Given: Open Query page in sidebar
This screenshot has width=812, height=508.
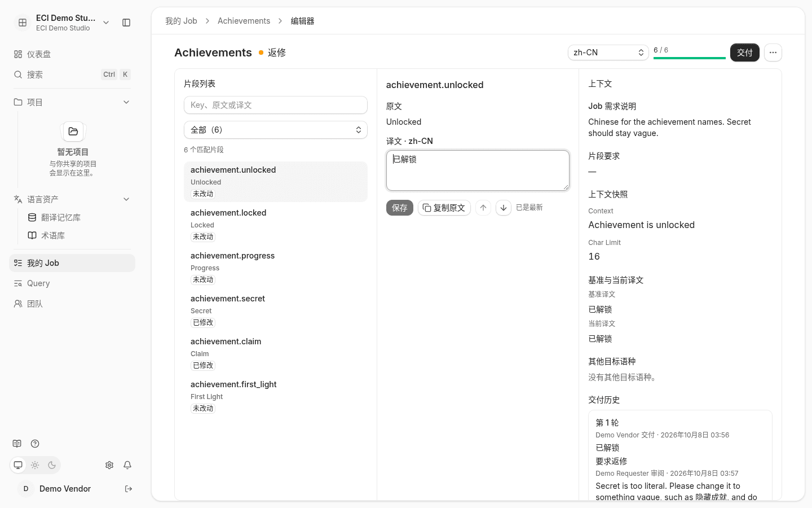Looking at the screenshot, I should click(72, 283).
